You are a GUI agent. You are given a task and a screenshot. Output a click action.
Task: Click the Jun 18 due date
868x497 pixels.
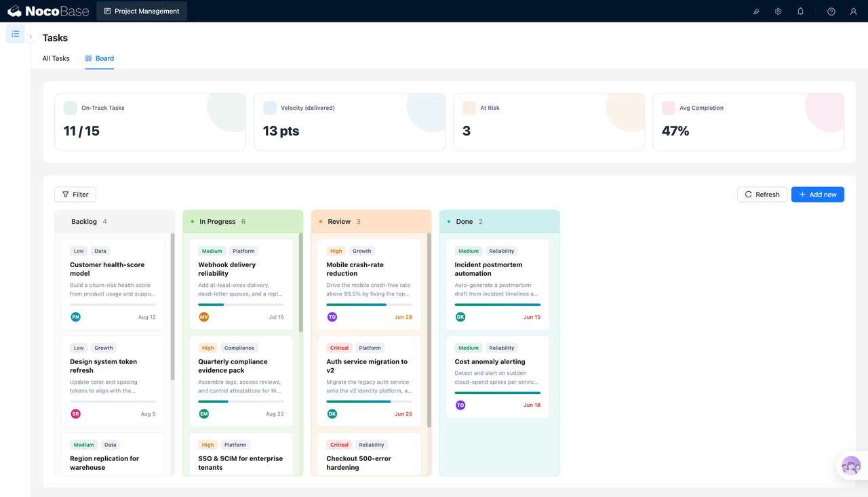click(x=532, y=405)
